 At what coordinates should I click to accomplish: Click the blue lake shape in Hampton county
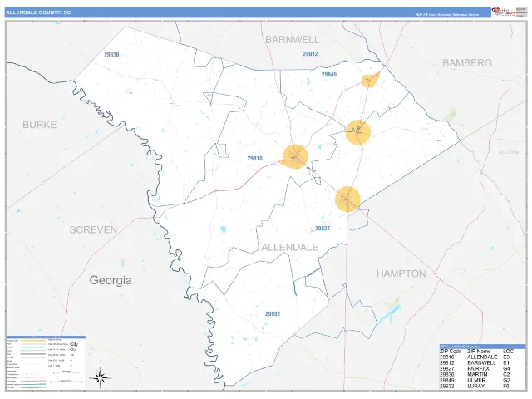[x=388, y=315]
